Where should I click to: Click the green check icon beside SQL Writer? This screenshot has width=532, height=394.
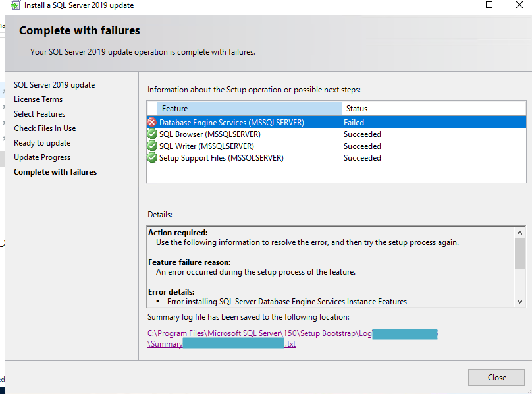[152, 146]
